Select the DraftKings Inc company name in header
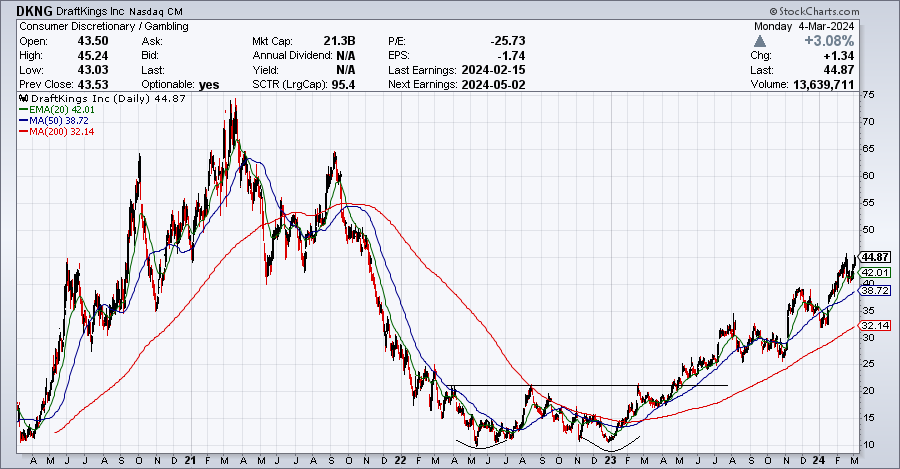900x469 pixels. tap(91, 11)
